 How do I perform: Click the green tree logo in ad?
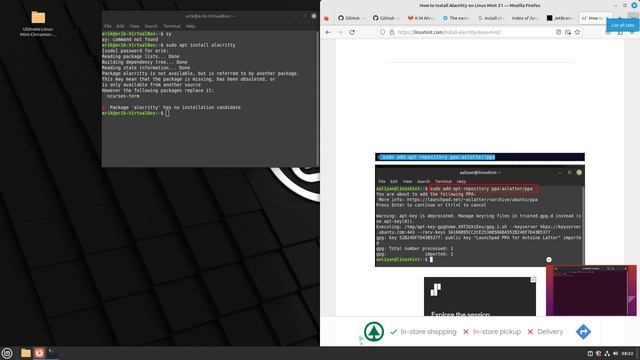(x=374, y=331)
